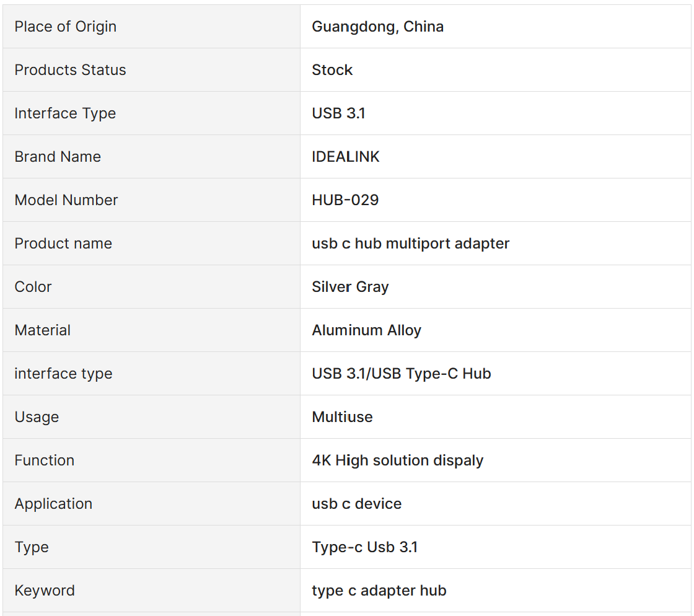Click the '4K High solution dispaly' text
The height and width of the screenshot is (616, 694).
397,460
